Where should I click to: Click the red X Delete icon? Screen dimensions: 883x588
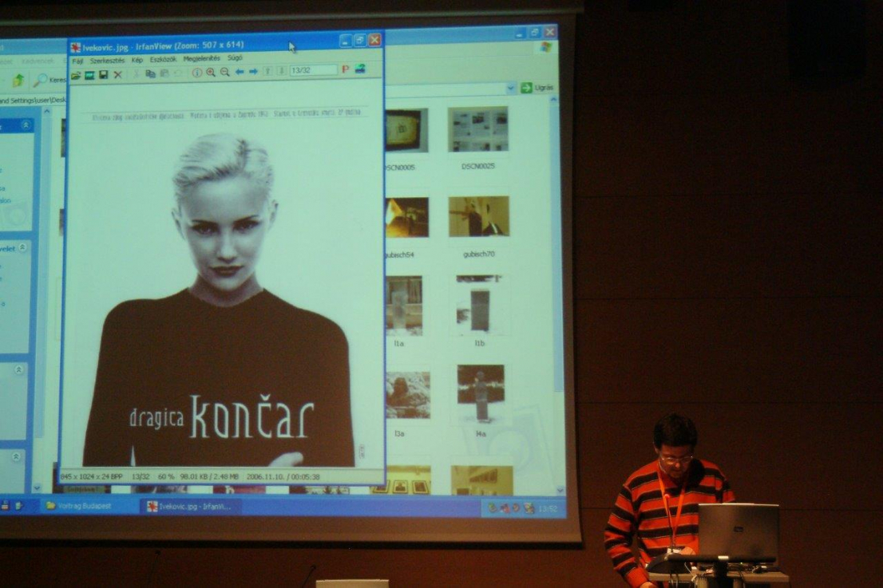point(117,74)
